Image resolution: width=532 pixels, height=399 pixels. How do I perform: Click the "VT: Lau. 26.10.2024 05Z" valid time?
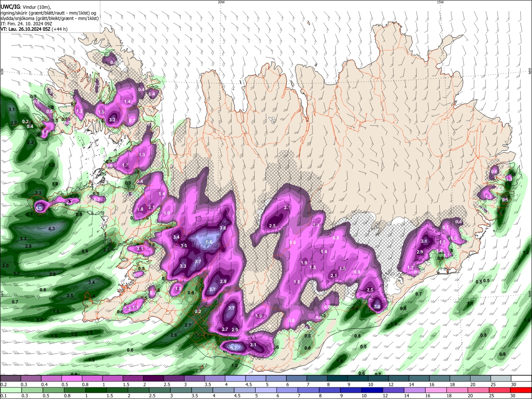(x=25, y=29)
